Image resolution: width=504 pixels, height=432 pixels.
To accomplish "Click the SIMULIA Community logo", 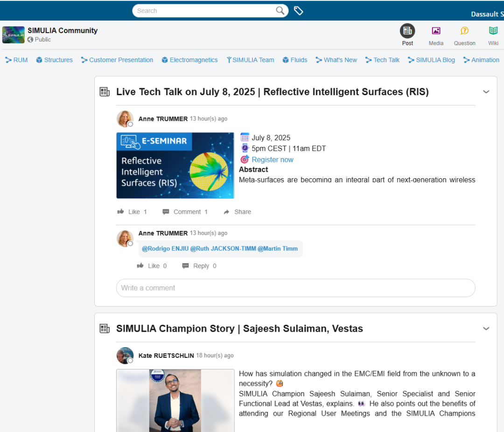I will pos(14,35).
